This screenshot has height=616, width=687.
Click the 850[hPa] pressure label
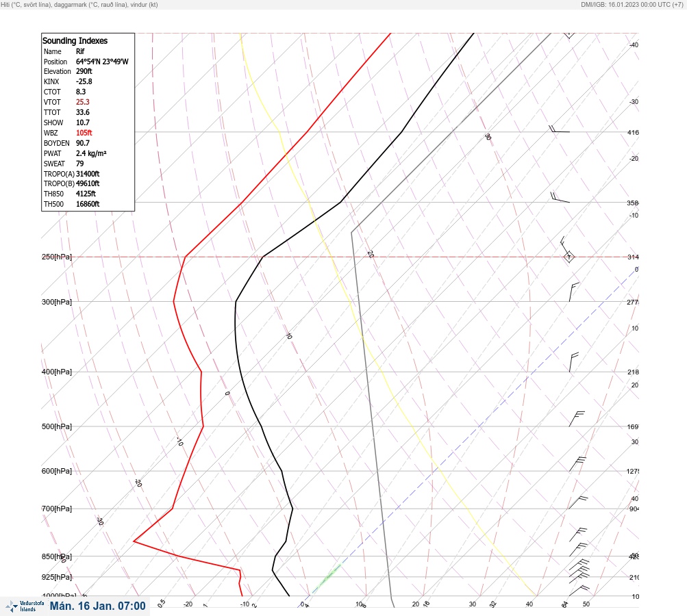(x=57, y=556)
